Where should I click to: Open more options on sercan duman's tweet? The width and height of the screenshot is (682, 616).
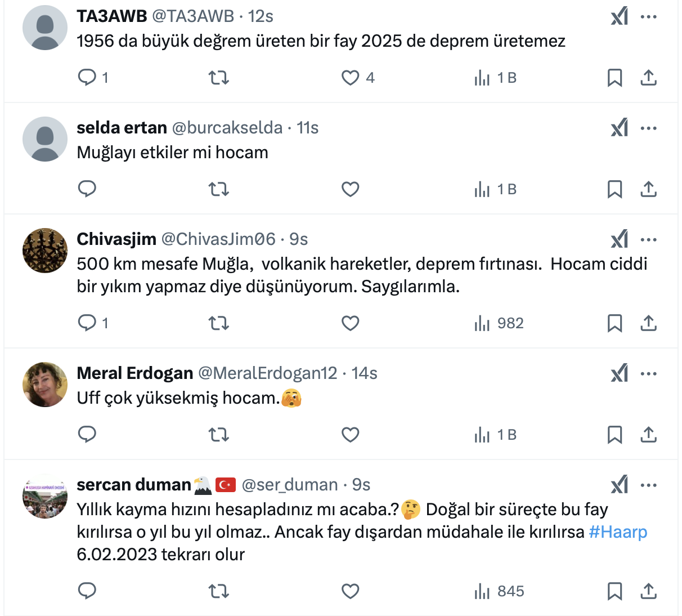(649, 485)
